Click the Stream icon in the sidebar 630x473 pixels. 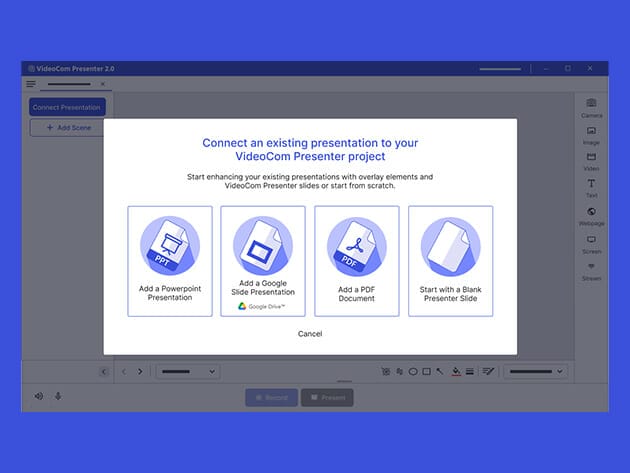tap(591, 268)
